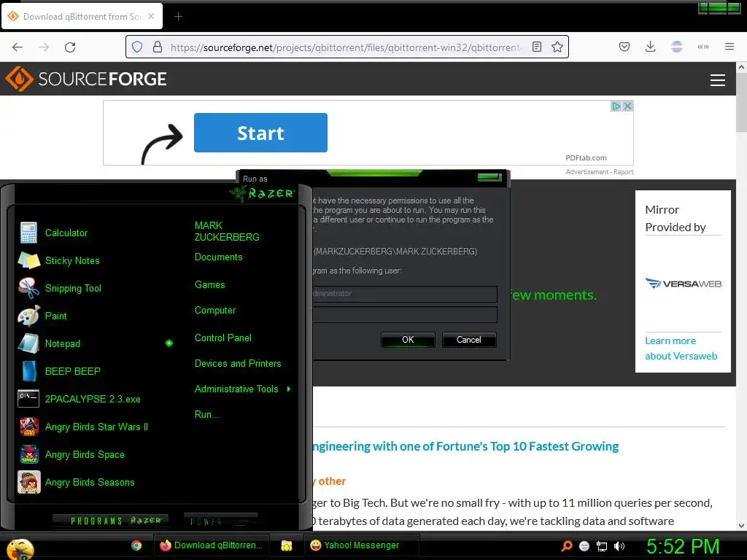This screenshot has height=560, width=747.
Task: Click the volume speaker tray icon
Action: pyautogui.click(x=619, y=546)
